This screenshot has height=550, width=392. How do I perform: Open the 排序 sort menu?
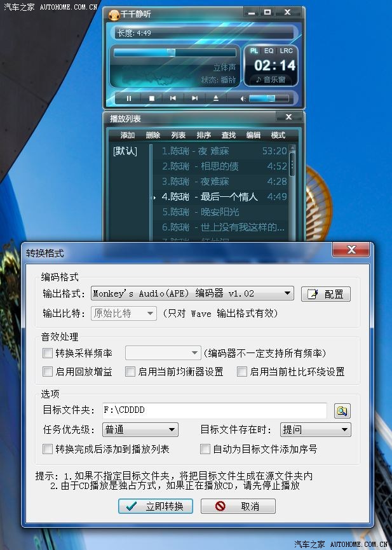(203, 135)
